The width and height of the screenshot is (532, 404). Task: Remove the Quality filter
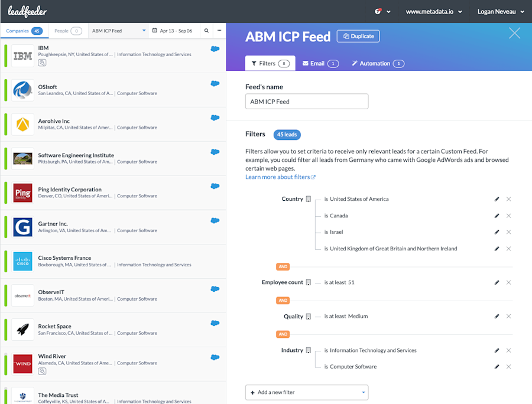pyautogui.click(x=508, y=316)
